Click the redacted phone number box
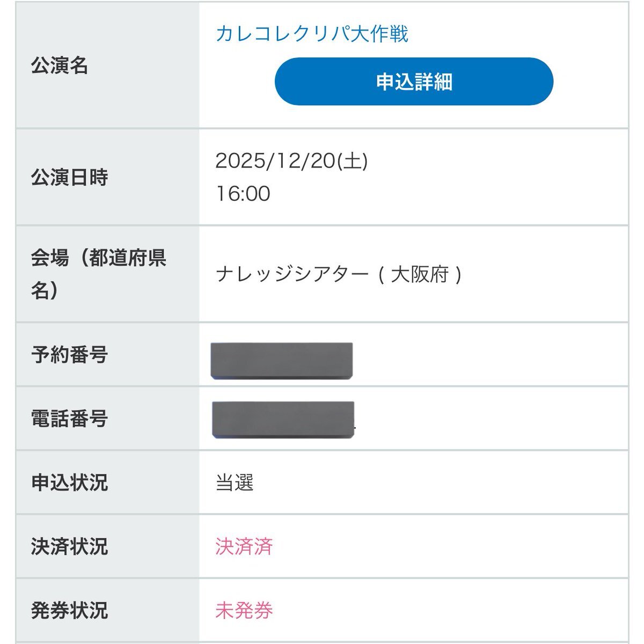This screenshot has height=644, width=644. 283,419
